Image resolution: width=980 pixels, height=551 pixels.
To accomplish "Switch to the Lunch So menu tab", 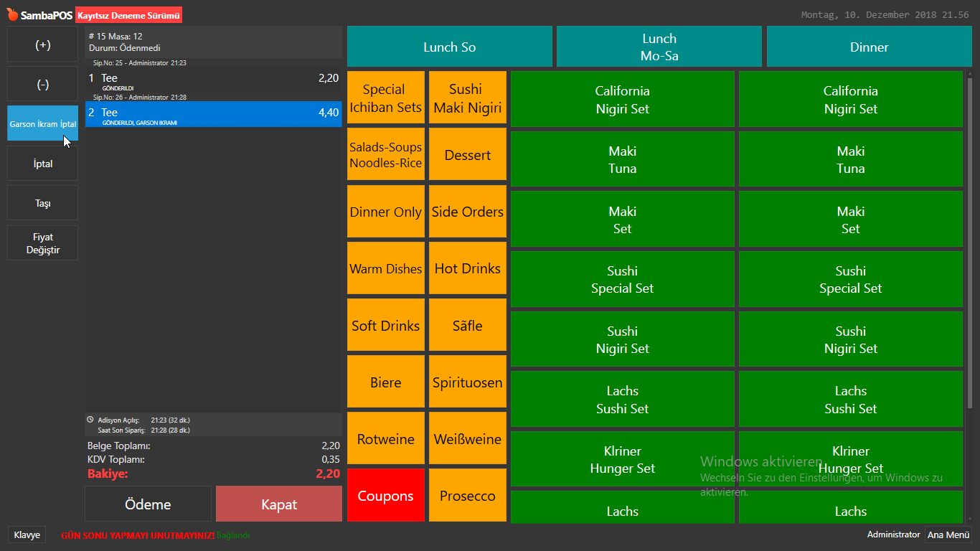I will click(x=449, y=47).
